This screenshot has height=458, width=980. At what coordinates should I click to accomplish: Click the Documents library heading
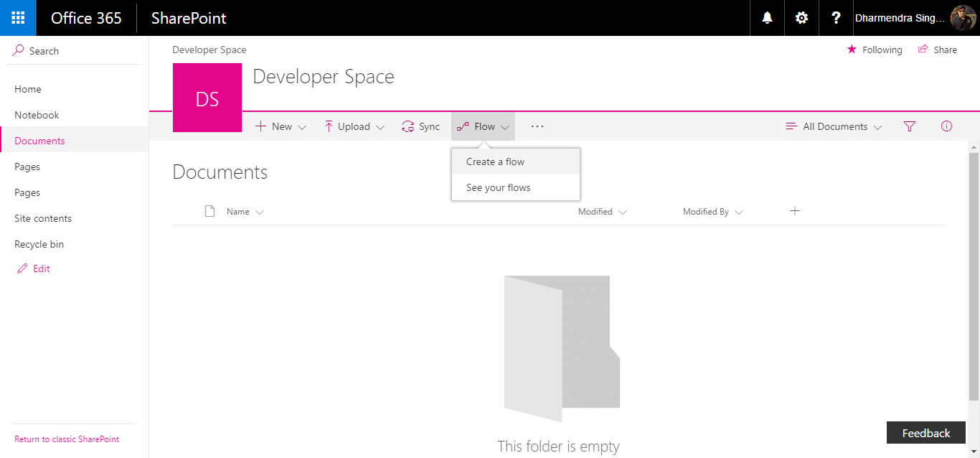220,172
